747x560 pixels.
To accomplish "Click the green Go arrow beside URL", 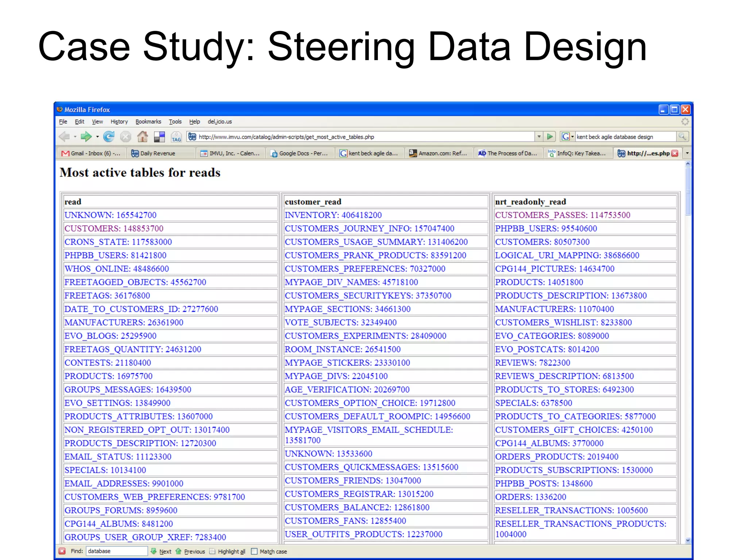I will [x=550, y=137].
